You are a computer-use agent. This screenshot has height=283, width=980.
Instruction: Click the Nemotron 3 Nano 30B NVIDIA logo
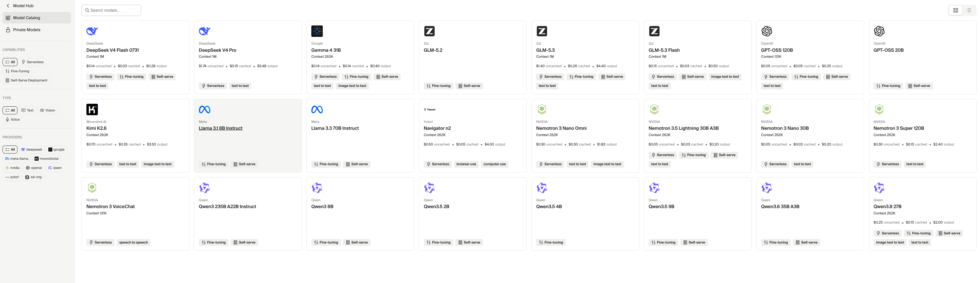point(767,109)
